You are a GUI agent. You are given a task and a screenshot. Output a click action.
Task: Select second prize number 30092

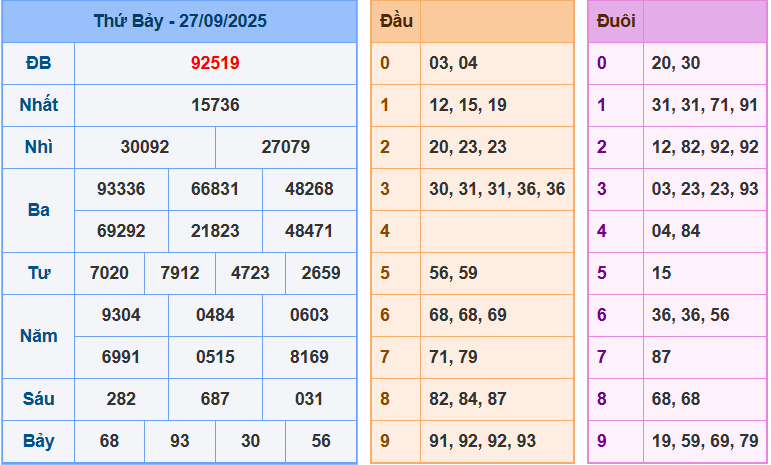point(145,147)
